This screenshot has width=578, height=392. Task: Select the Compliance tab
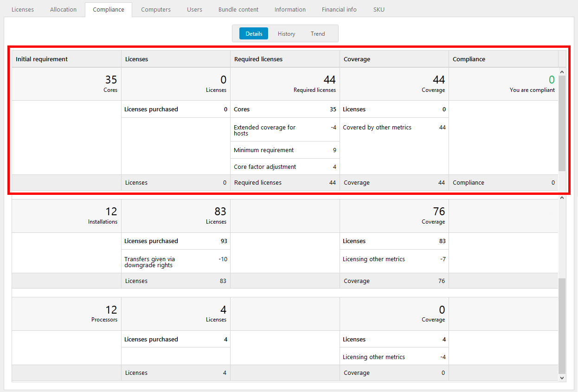click(109, 10)
